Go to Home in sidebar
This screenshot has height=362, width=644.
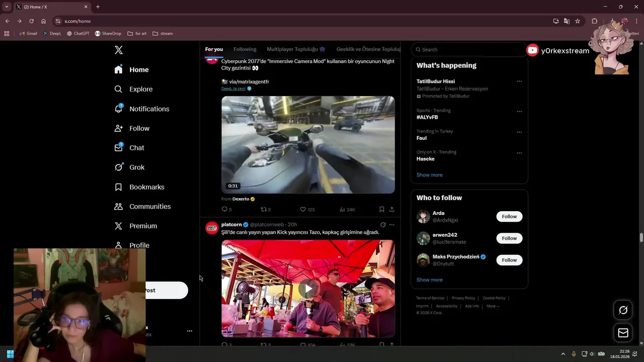coord(132,70)
